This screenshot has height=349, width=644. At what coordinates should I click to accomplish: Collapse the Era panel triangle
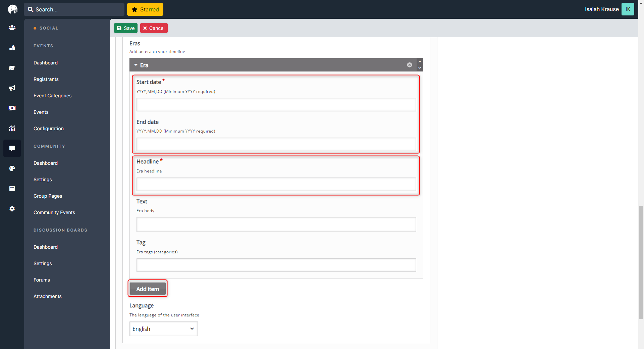tap(136, 65)
